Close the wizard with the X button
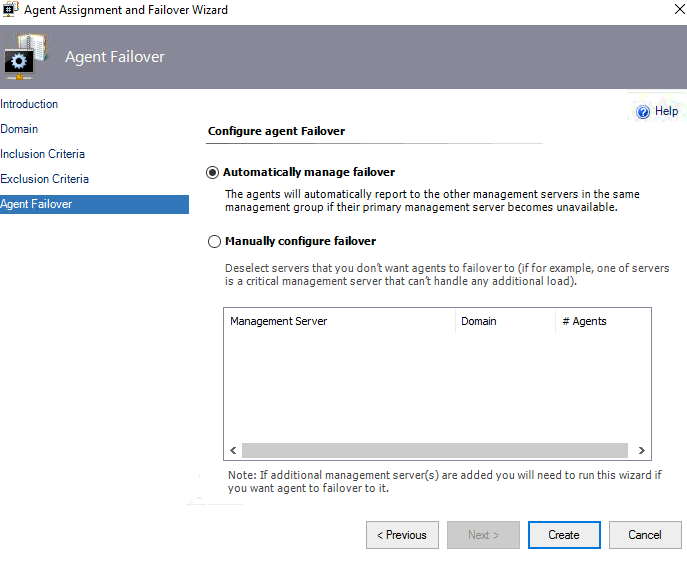687x573 pixels. point(679,9)
